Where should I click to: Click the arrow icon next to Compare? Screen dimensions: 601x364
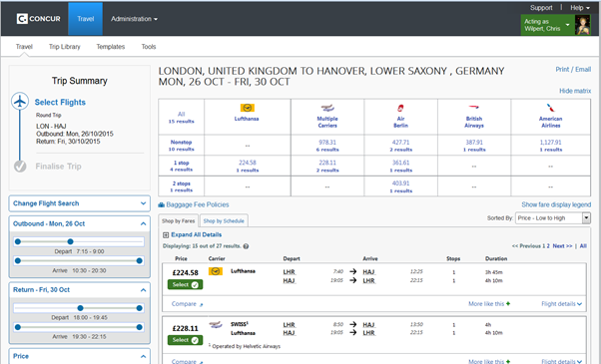(x=202, y=305)
